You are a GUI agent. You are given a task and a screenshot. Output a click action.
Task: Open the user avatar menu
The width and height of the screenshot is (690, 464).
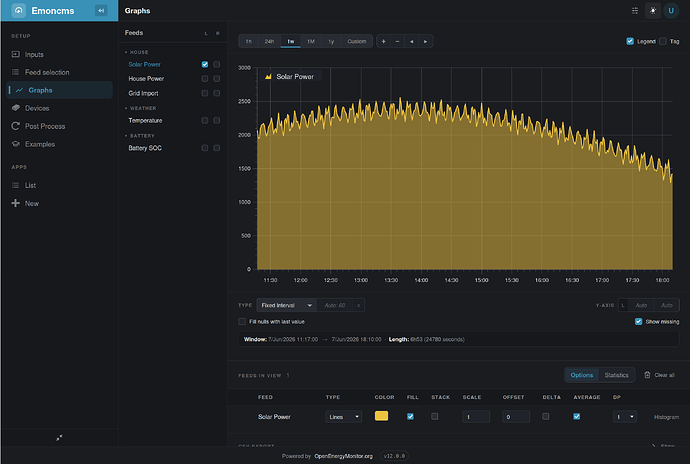click(671, 11)
